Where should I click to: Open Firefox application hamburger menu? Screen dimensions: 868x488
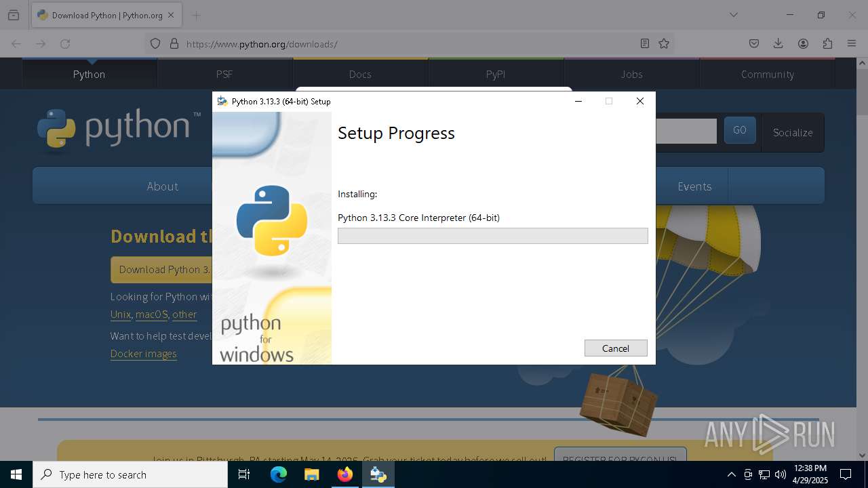852,43
